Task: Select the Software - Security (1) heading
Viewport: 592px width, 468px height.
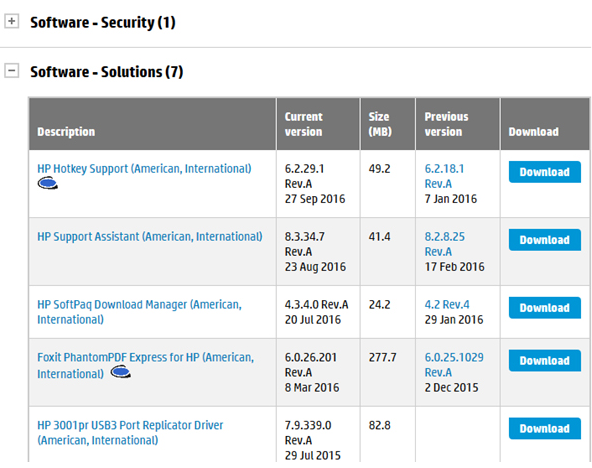Action: coord(103,22)
